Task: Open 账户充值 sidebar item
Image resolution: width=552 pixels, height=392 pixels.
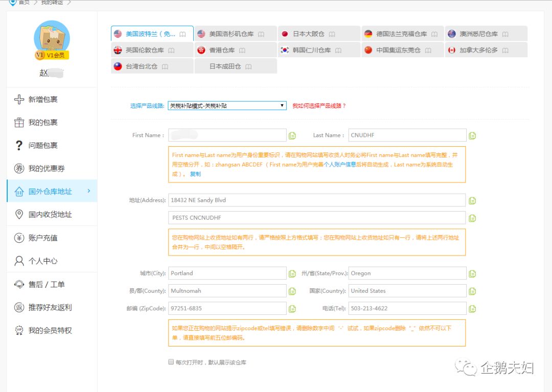Action: 43,238
